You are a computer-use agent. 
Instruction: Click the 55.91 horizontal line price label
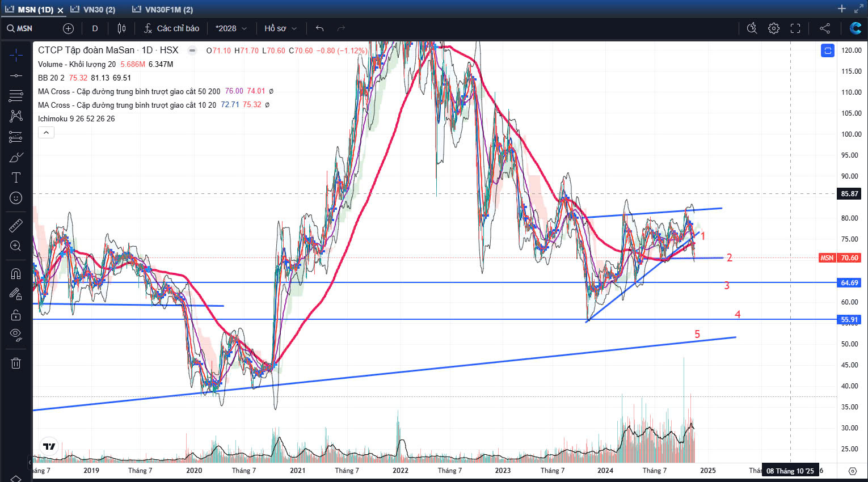point(849,319)
